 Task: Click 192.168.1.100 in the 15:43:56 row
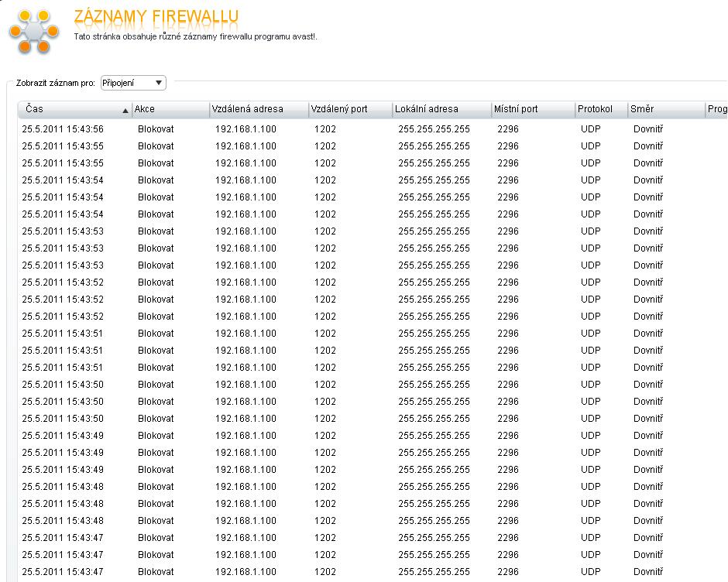pyautogui.click(x=246, y=129)
